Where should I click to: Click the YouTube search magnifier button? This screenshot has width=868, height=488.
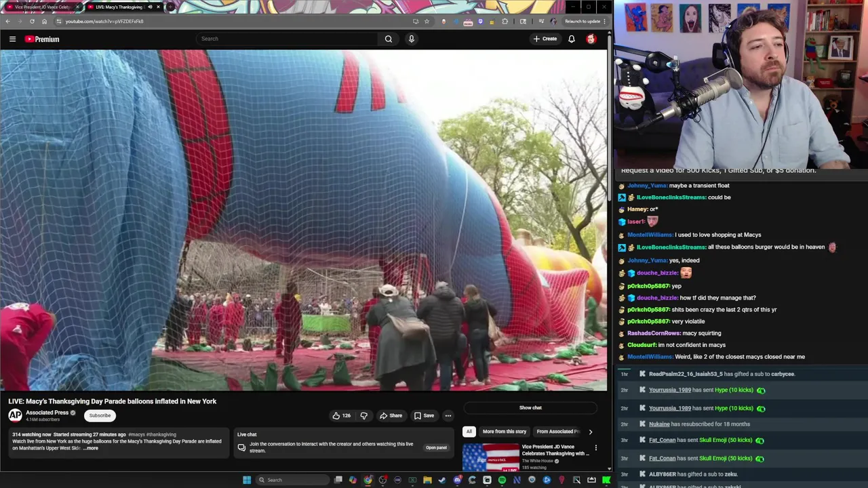pos(389,39)
